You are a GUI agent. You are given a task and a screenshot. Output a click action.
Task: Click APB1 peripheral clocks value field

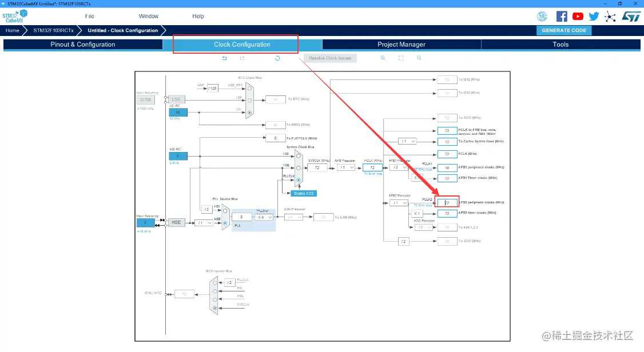coord(447,168)
